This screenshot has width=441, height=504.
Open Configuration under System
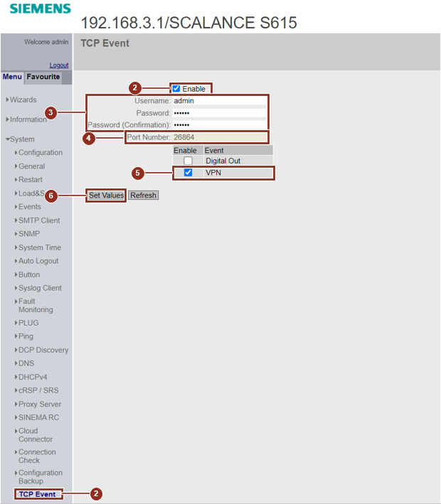[x=41, y=153]
